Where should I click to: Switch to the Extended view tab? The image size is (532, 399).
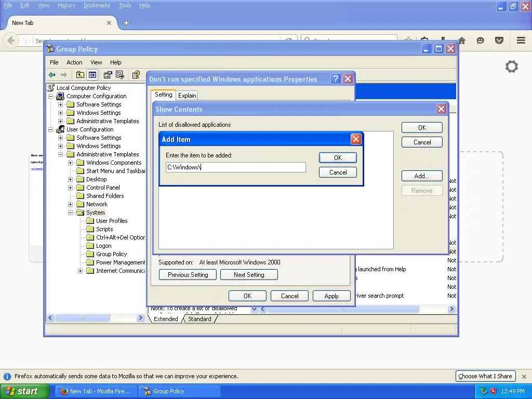click(166, 319)
